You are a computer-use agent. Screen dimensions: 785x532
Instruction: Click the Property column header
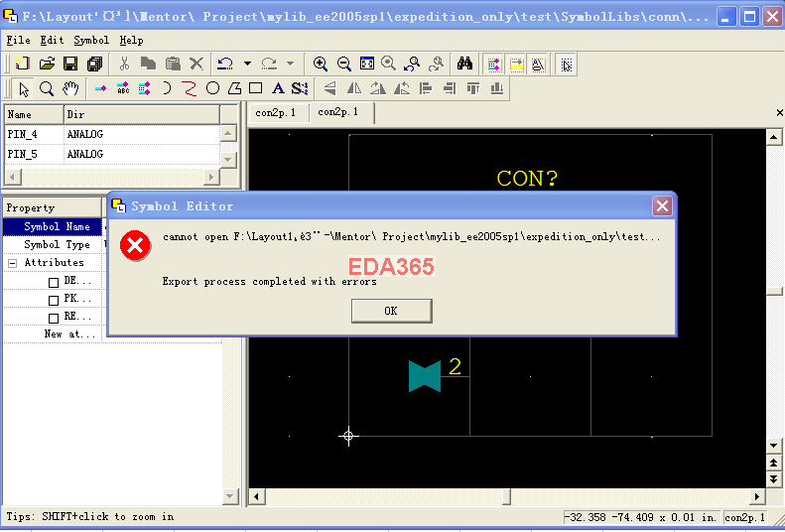pyautogui.click(x=52, y=207)
